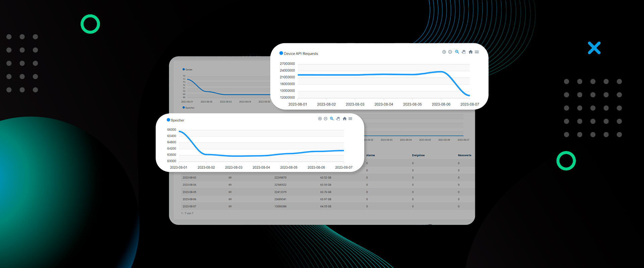644x268 pixels.
Task: Open the hamburger export menu on the Speicher chart
Action: point(350,119)
